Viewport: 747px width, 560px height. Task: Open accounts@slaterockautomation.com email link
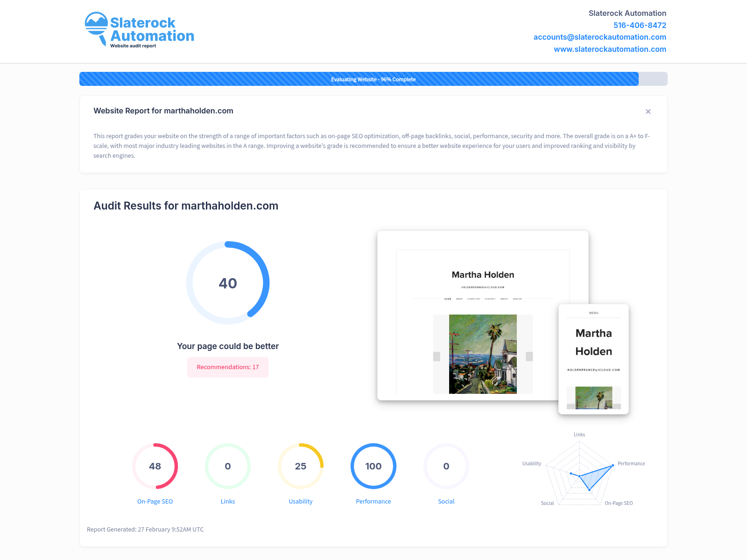tap(599, 37)
